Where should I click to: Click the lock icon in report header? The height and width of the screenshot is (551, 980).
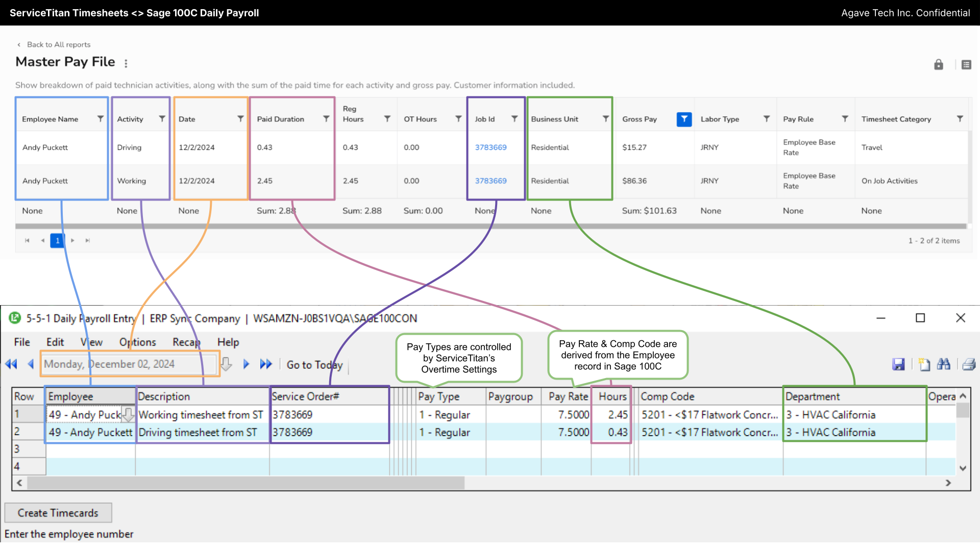pyautogui.click(x=939, y=65)
